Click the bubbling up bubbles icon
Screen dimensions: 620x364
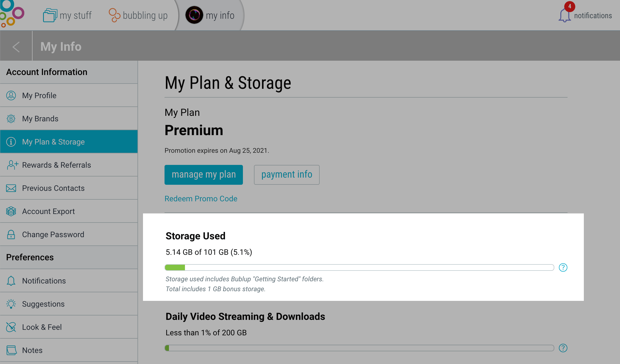[x=114, y=15]
